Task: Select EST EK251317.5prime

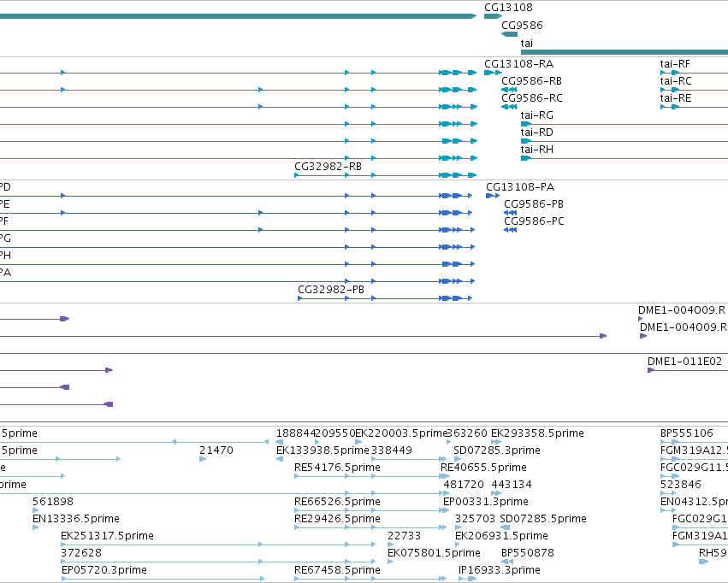Action: tap(107, 536)
